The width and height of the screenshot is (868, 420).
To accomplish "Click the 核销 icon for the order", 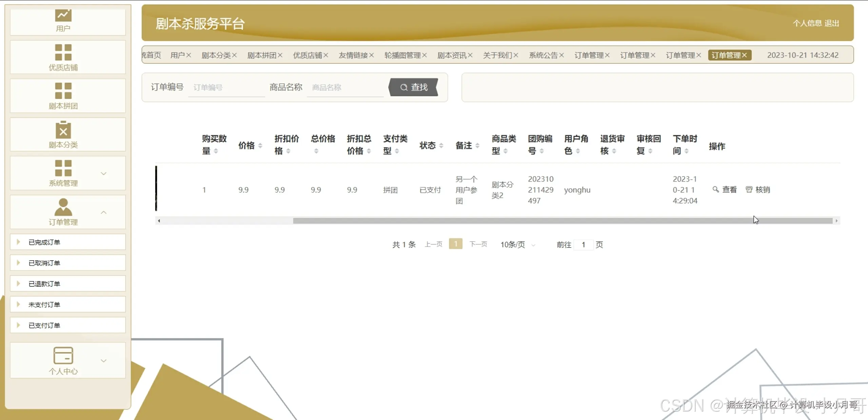I will (x=749, y=190).
